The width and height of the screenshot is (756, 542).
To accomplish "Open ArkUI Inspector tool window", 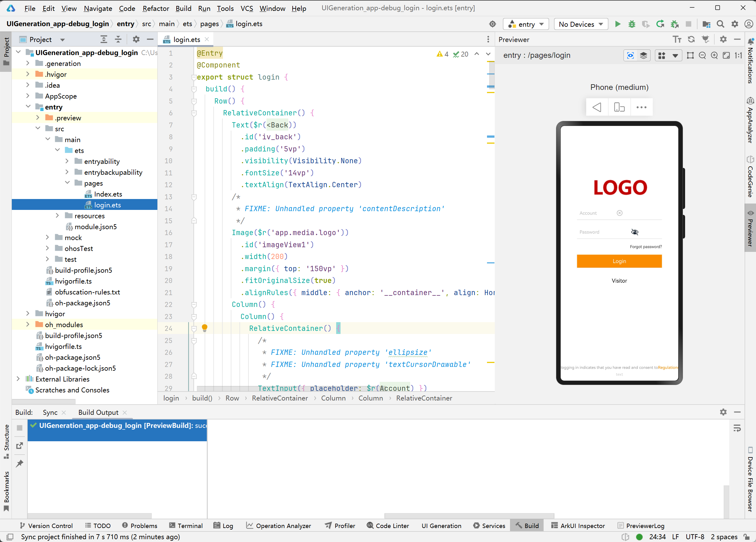I will (x=578, y=526).
